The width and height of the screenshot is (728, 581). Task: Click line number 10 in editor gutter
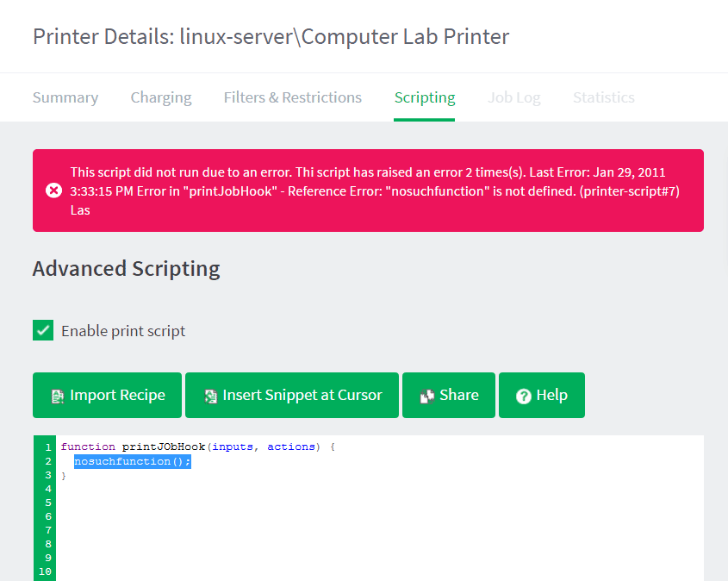(x=45, y=572)
